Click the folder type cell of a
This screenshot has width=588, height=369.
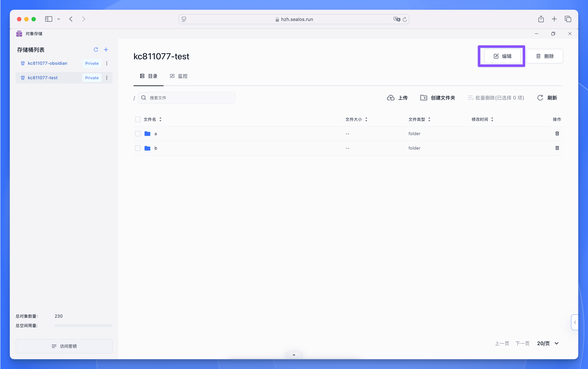coord(414,134)
